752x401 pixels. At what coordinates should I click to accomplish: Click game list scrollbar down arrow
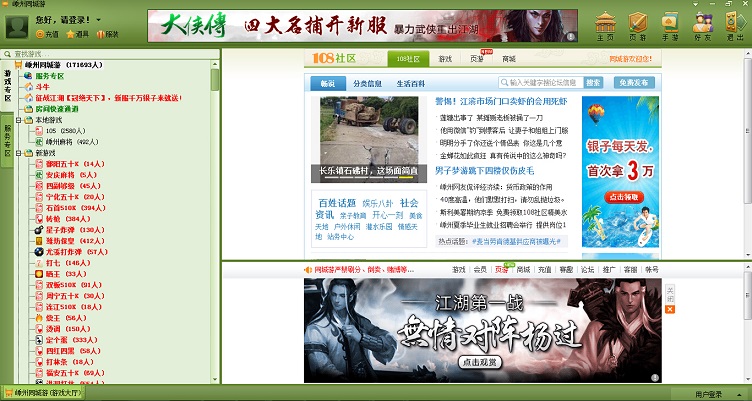tap(215, 379)
